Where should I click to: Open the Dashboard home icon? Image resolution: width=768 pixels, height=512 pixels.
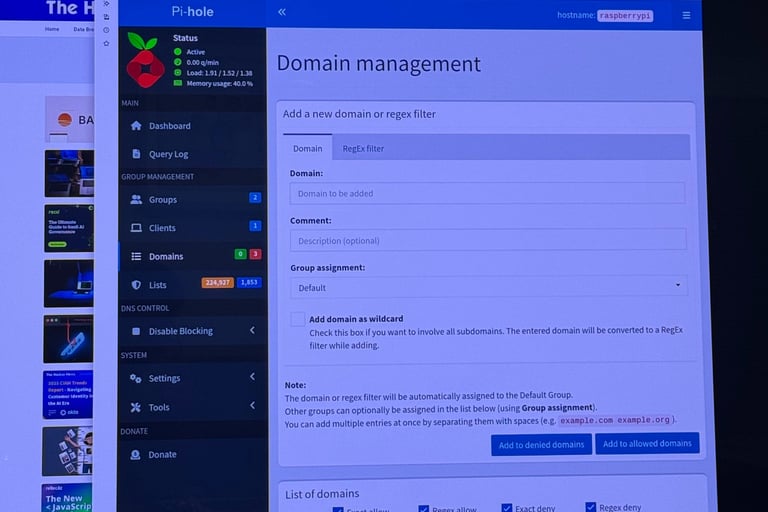[x=136, y=126]
